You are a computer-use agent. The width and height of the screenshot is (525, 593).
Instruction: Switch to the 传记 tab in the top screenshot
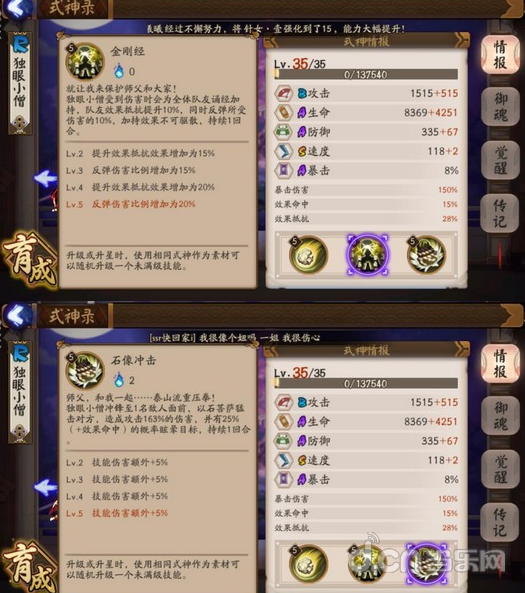coord(500,213)
